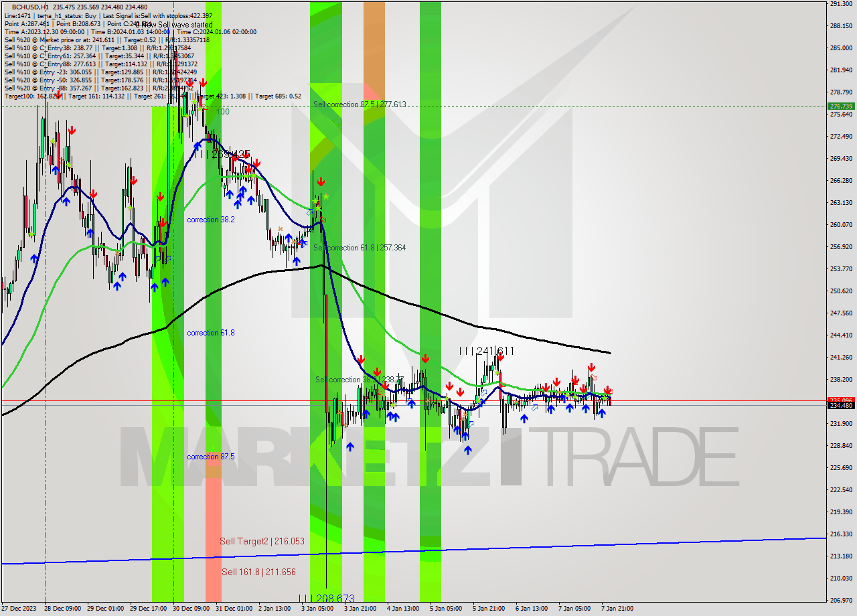The image size is (857, 616).
Task: Click the '2 Jan 13:00' time axis label
Action: [275, 609]
